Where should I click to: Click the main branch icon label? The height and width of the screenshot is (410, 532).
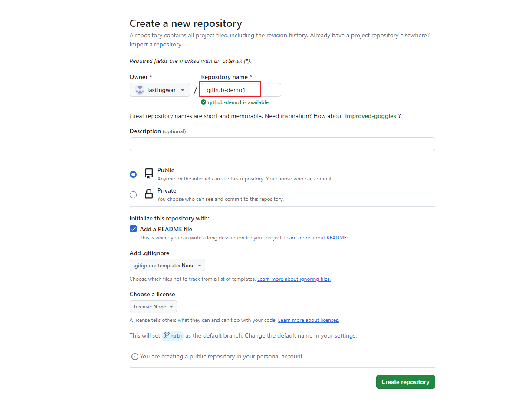pyautogui.click(x=173, y=335)
